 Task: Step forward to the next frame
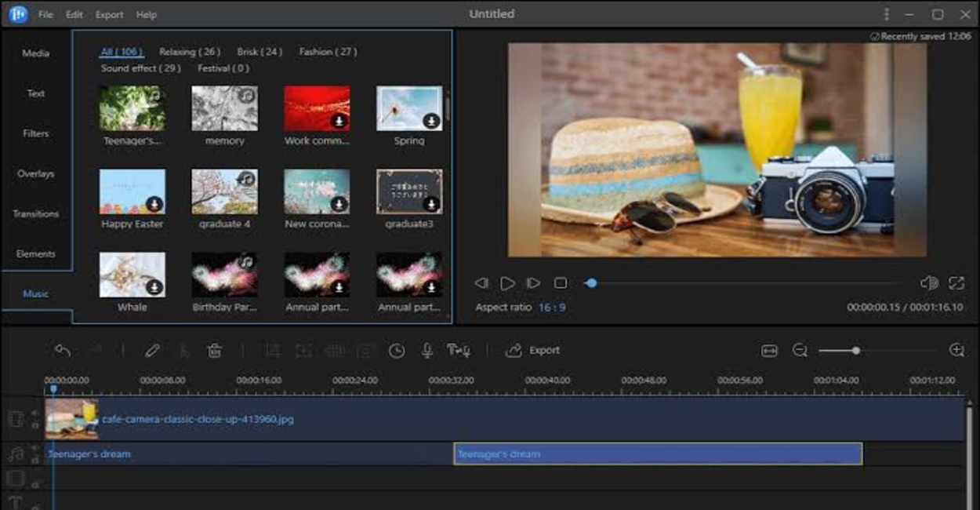[533, 283]
